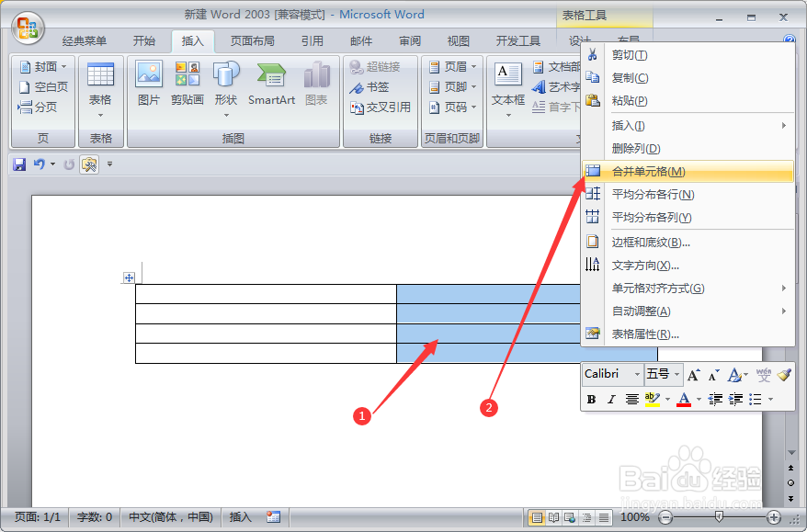
Task: Redo the last action
Action: click(68, 164)
